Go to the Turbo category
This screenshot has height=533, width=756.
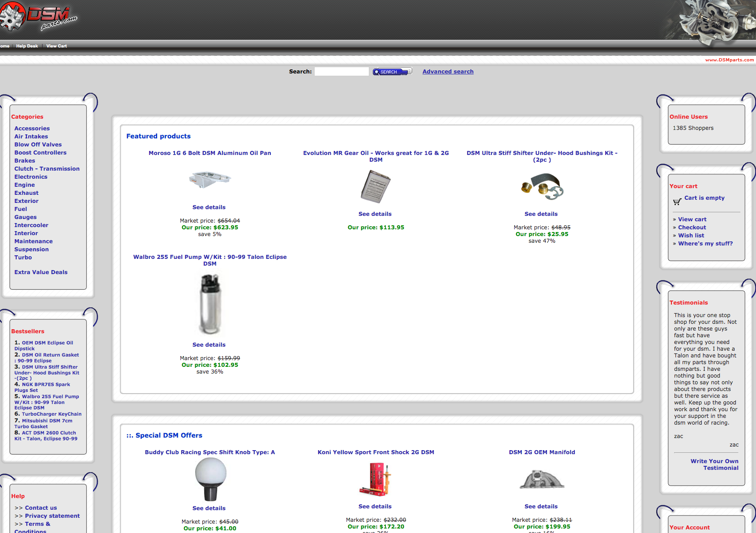click(23, 258)
